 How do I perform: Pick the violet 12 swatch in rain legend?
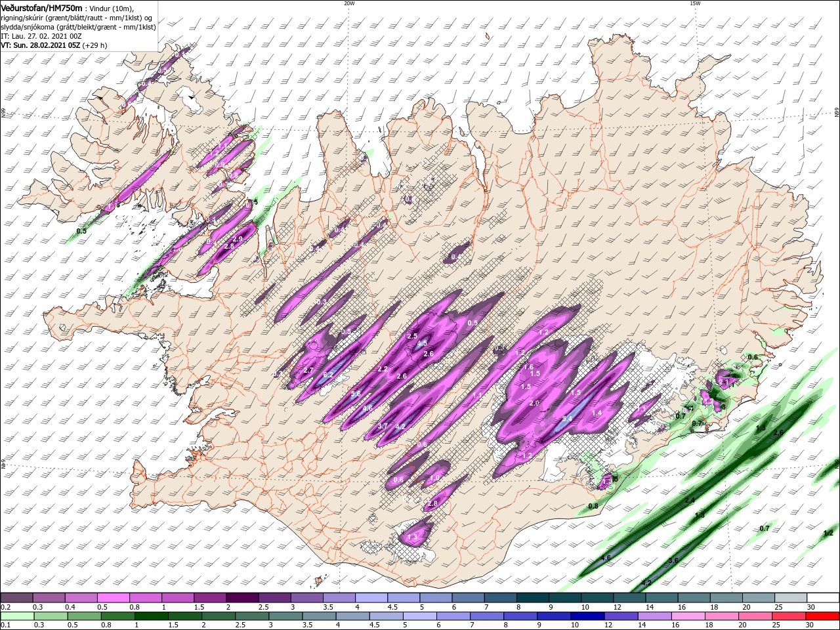tap(621, 616)
